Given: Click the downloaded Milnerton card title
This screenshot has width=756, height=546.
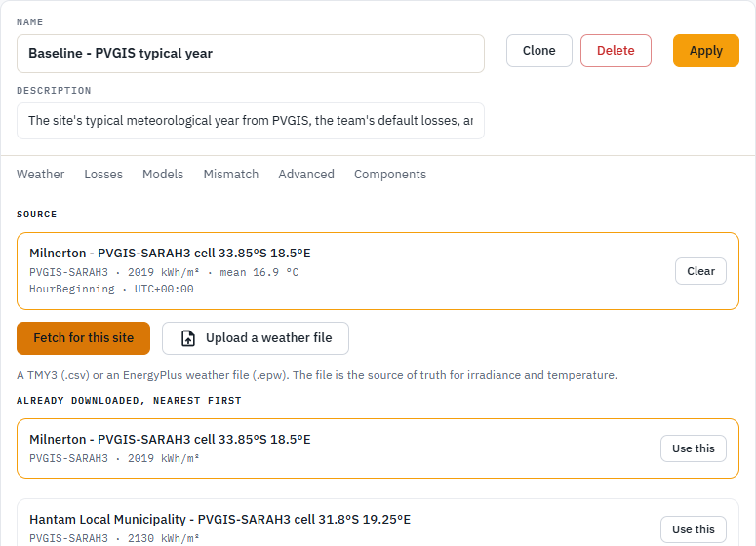Looking at the screenshot, I should click(x=170, y=440).
